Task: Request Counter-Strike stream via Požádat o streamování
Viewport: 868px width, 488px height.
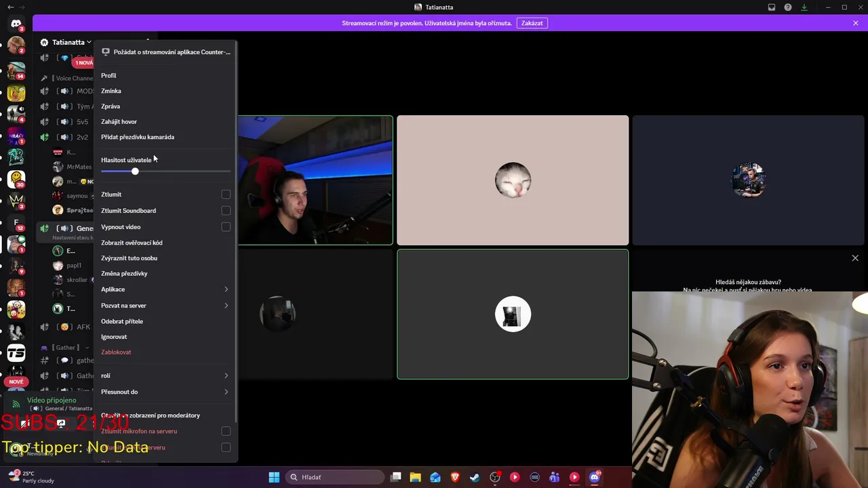Action: pos(165,52)
